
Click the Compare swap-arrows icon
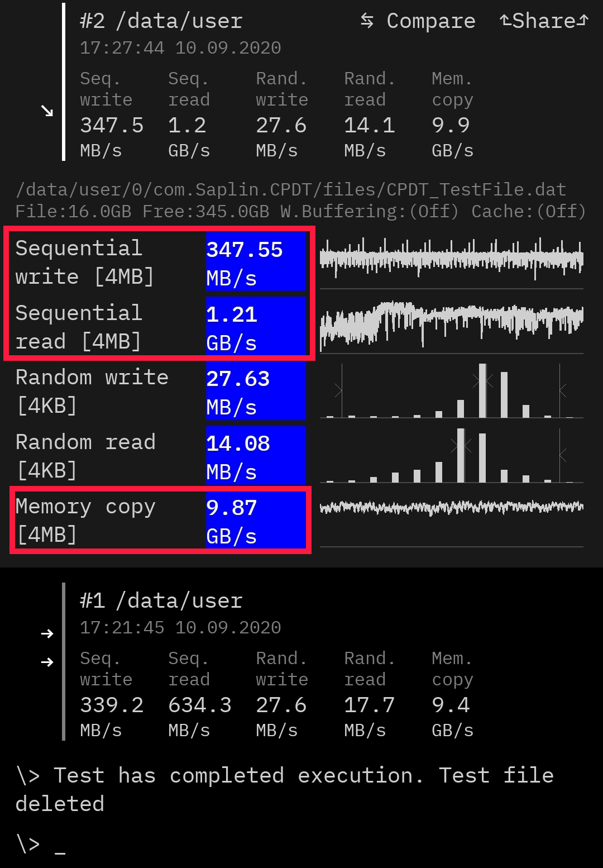tap(367, 21)
